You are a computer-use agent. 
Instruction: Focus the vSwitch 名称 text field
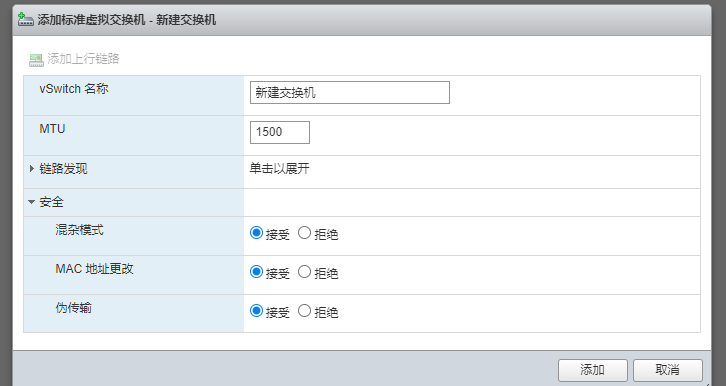click(x=350, y=93)
